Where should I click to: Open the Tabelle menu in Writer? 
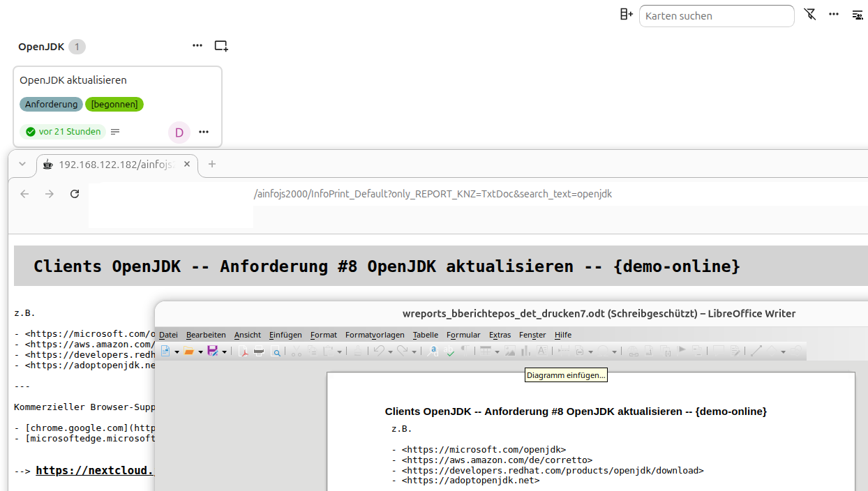click(426, 335)
